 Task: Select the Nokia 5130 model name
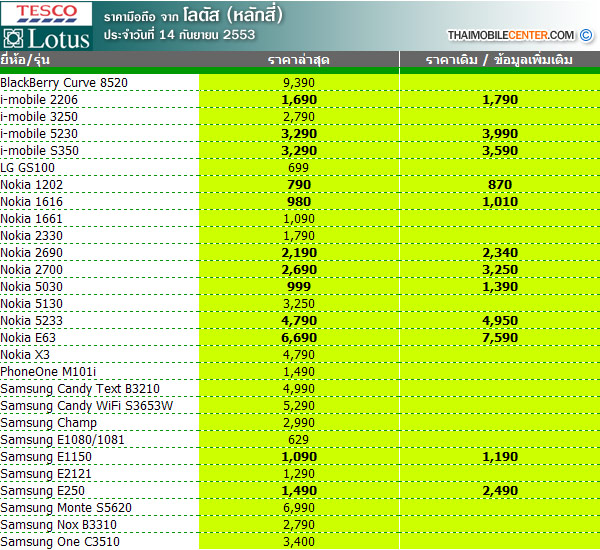click(x=31, y=304)
